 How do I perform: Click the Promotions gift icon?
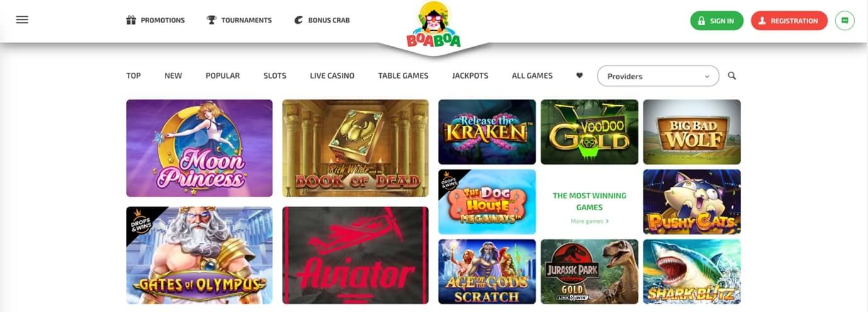[131, 20]
